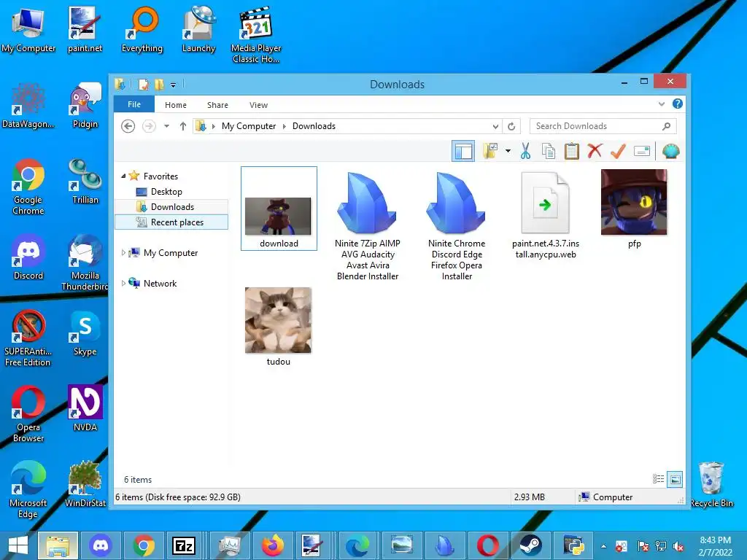The height and width of the screenshot is (560, 747).
Task: Select the Ninite 7Zip AIMP AVG installer file
Action: click(368, 225)
